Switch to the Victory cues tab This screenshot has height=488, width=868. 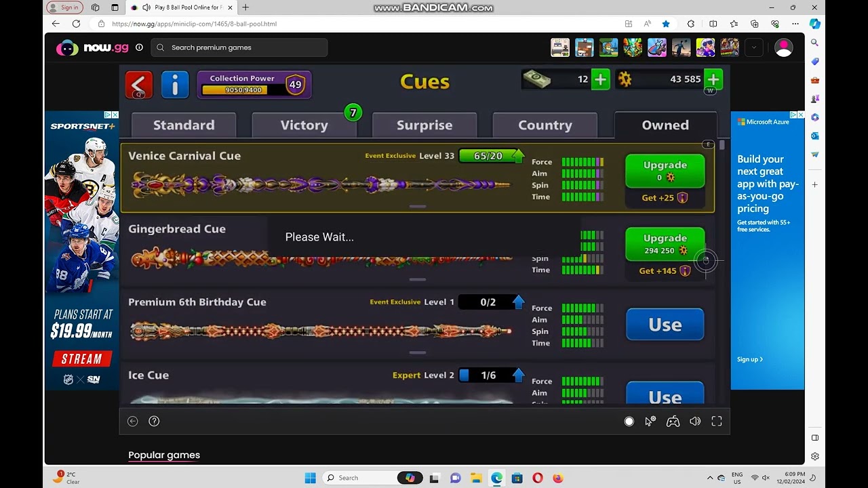[x=304, y=125]
